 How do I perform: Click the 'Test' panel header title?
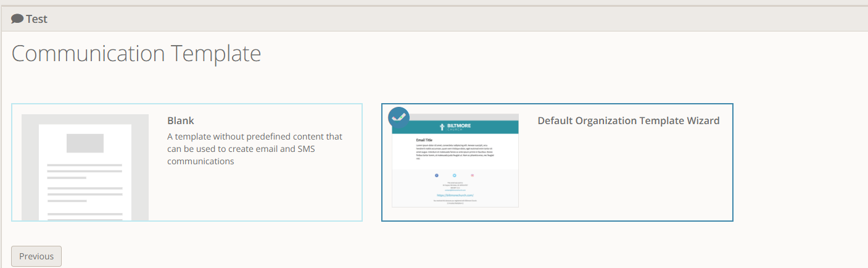pos(36,19)
